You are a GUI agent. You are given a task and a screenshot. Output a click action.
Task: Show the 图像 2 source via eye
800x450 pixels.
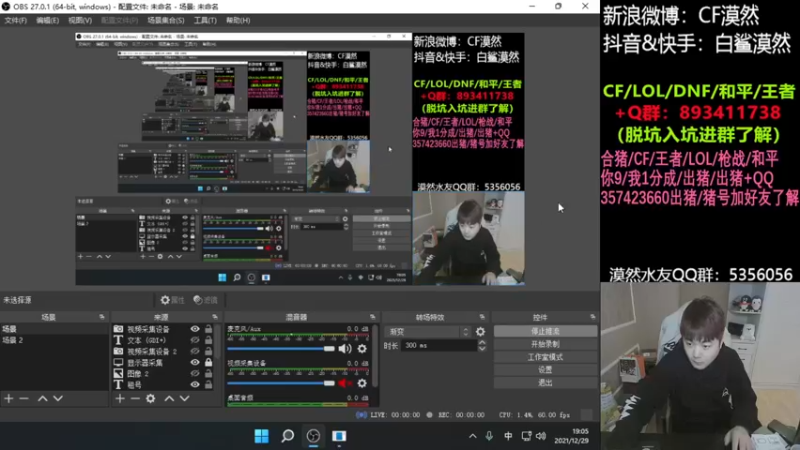tap(195, 374)
